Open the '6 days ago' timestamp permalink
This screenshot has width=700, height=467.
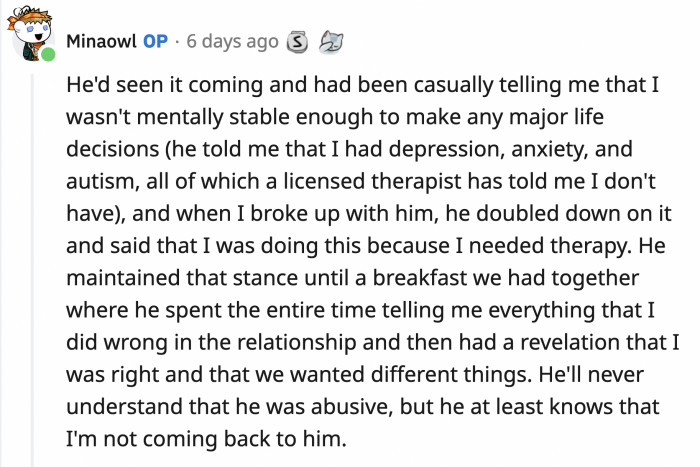coord(232,42)
